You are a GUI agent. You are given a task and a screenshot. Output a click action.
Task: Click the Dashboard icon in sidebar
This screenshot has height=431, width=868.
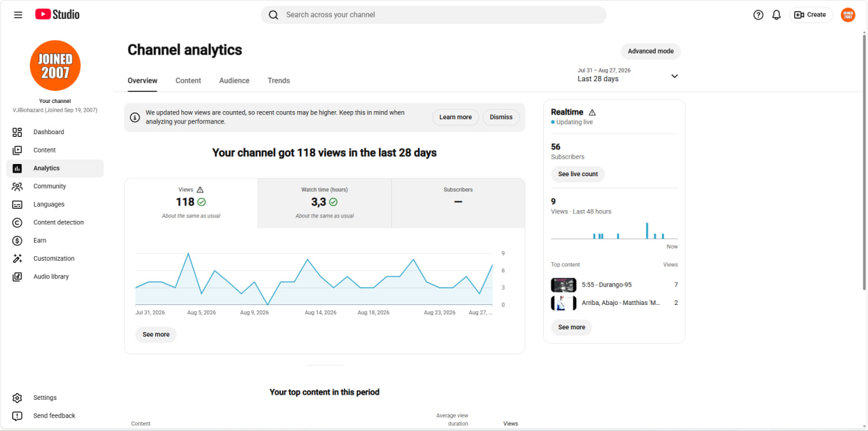pyautogui.click(x=18, y=132)
